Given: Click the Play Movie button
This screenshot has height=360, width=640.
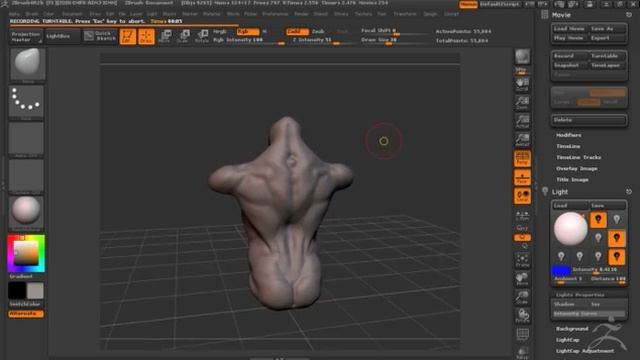Looking at the screenshot, I should tap(569, 38).
